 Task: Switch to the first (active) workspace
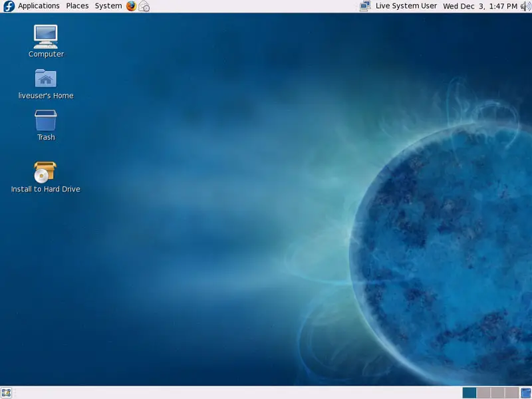pos(469,393)
